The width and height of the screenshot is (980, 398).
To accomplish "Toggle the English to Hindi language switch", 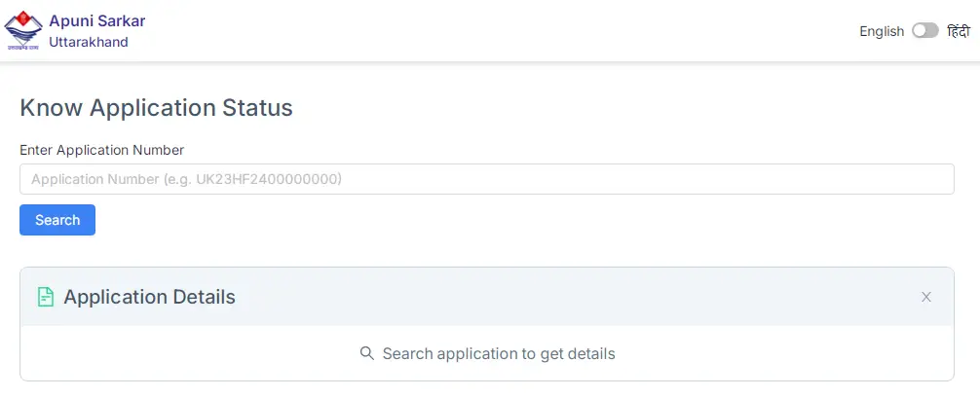I will (925, 30).
